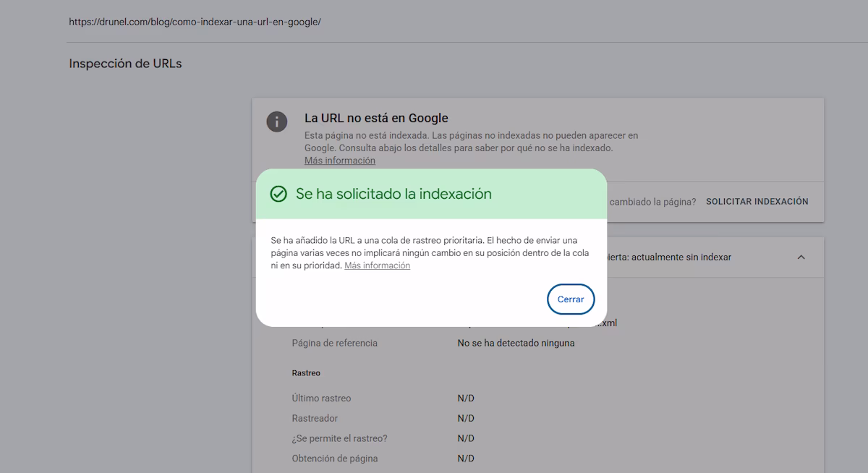868x473 pixels.
Task: Click La URL no está en Google title
Action: pos(376,118)
